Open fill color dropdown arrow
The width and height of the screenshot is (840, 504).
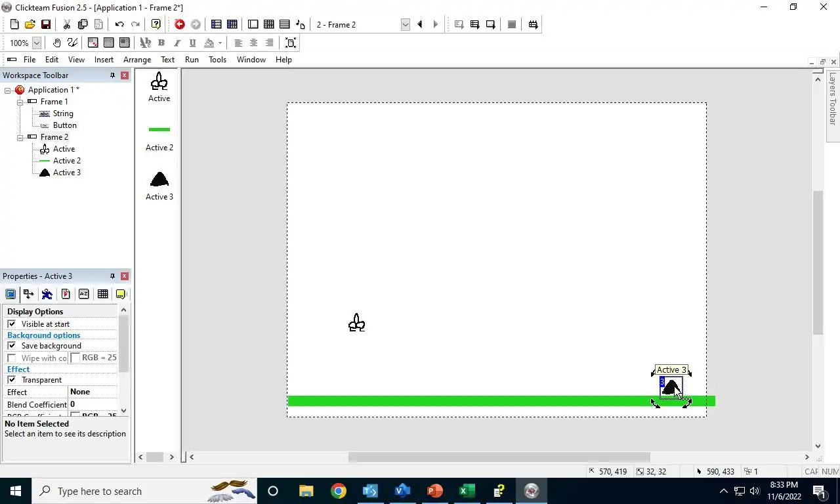(x=220, y=43)
